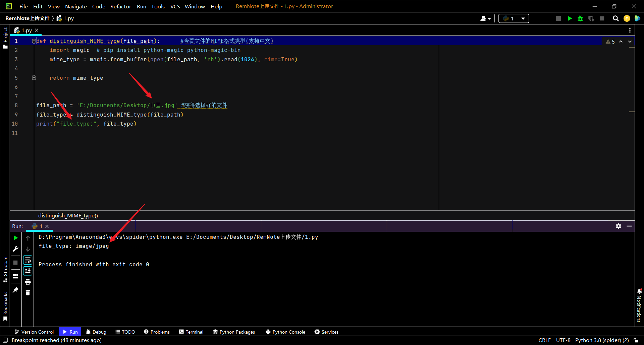
Task: Toggle scroll to end of console
Action: tap(28, 271)
